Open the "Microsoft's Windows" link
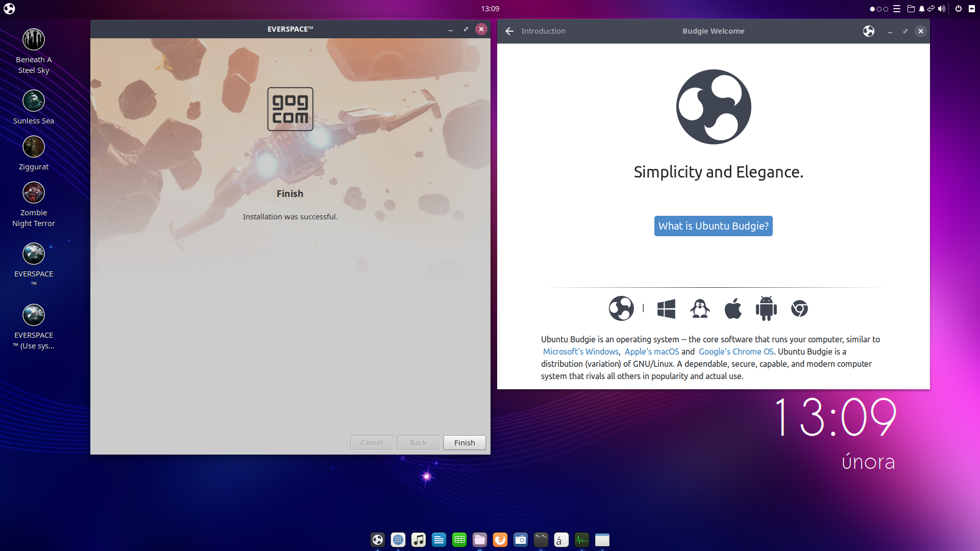The width and height of the screenshot is (980, 551). [x=580, y=352]
